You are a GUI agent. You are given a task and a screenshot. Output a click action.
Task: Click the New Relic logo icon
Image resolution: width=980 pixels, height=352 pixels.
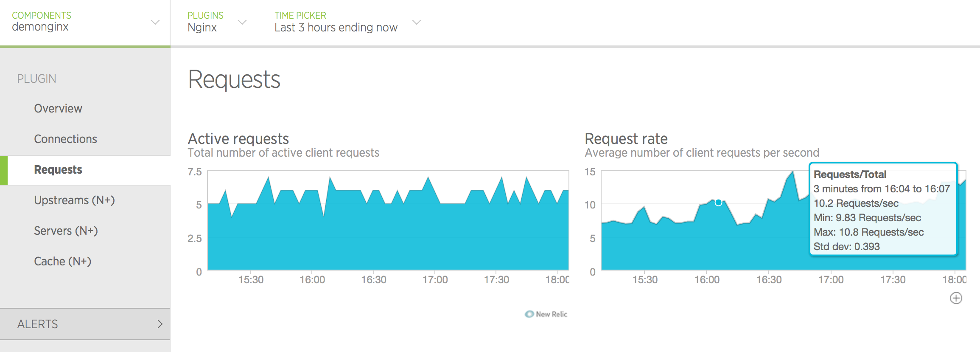(529, 314)
